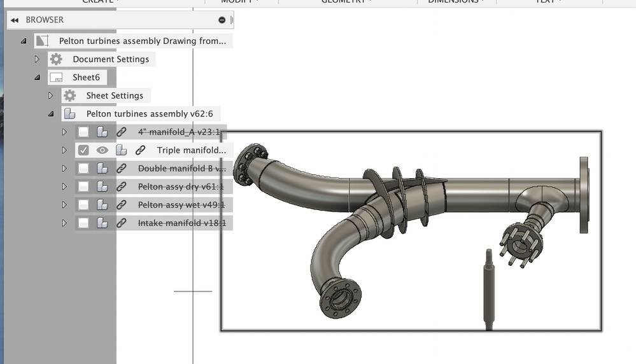Click the BROWSER panel title
The width and height of the screenshot is (636, 364).
[x=45, y=20]
